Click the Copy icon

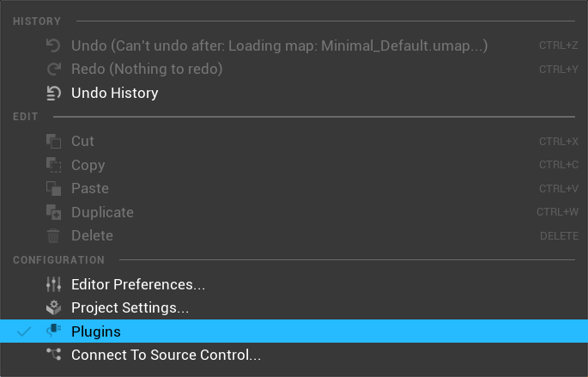coord(53,165)
